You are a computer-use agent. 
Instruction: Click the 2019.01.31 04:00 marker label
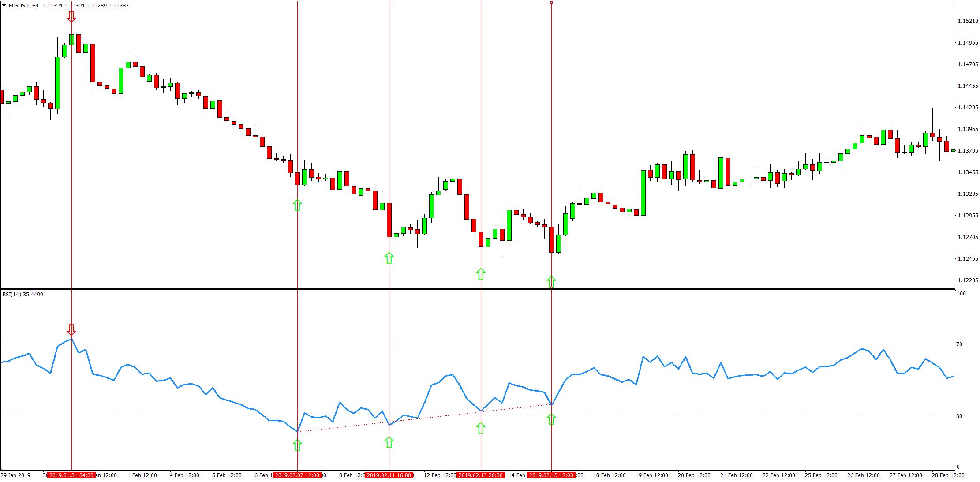[71, 475]
